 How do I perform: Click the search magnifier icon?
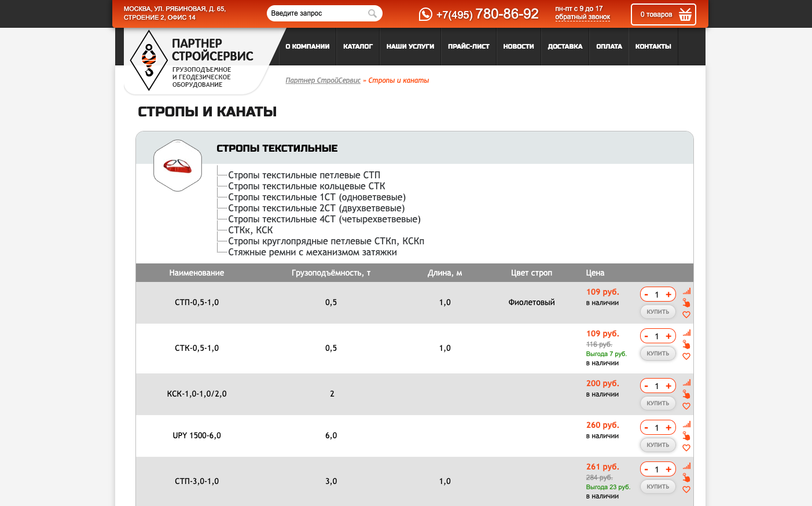coord(372,13)
